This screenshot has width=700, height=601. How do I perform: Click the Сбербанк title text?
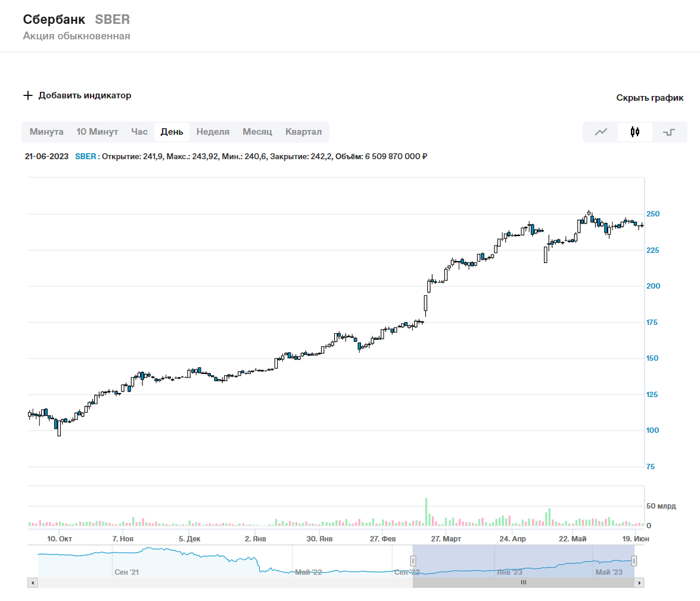coord(54,20)
